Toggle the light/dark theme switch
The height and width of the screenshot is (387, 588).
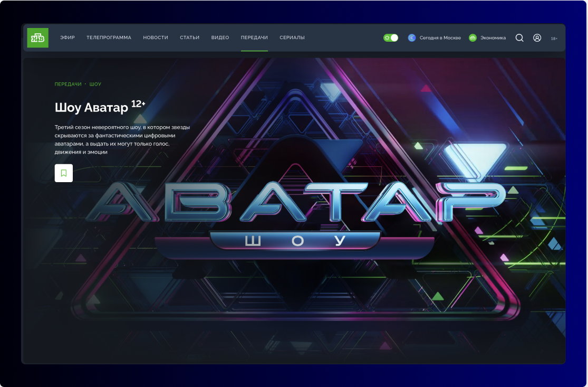(x=391, y=37)
